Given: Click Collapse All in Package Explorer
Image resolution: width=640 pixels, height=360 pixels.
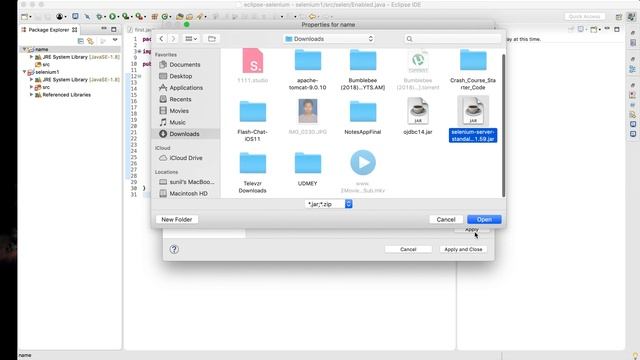Looking at the screenshot, I should (x=80, y=41).
